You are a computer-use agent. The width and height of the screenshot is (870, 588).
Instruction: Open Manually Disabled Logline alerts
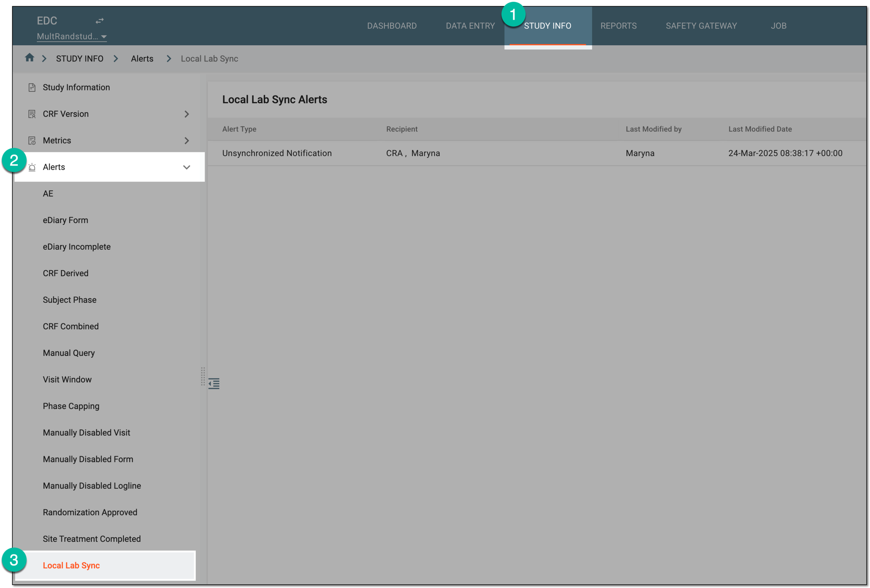pyautogui.click(x=92, y=486)
